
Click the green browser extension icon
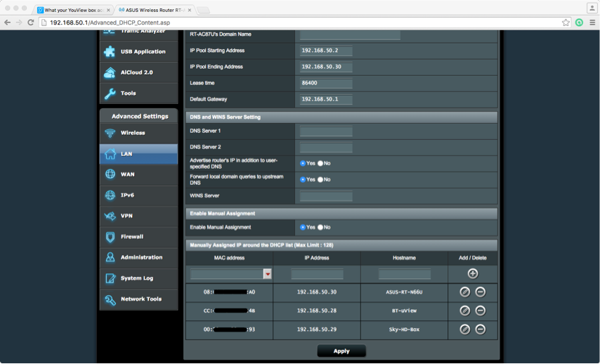(x=579, y=22)
